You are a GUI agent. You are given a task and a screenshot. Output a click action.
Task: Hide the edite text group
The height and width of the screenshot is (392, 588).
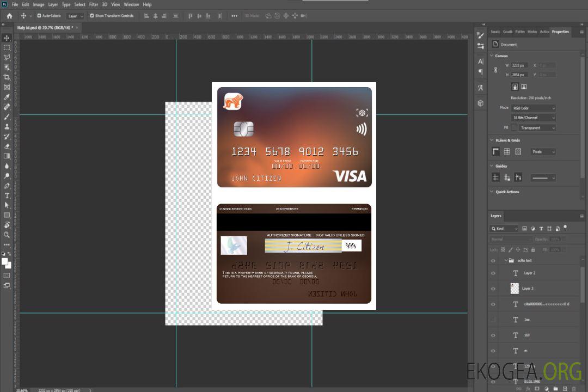(x=493, y=260)
